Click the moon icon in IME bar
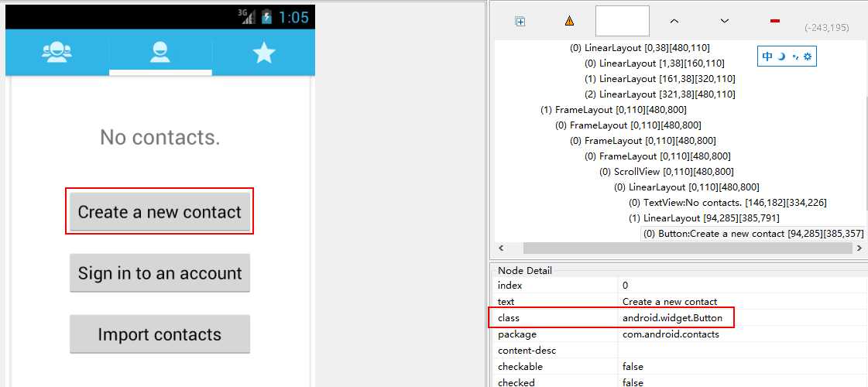Screen dimensions: 868x387 point(781,57)
